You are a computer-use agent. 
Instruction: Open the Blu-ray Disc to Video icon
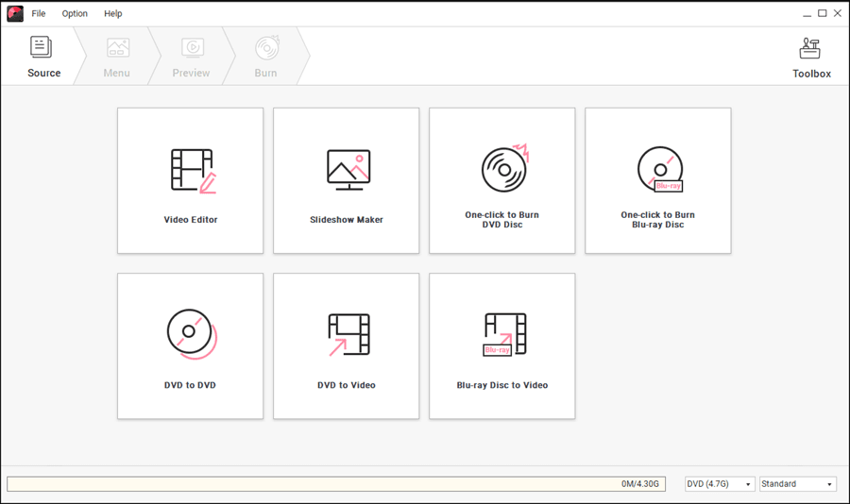[x=504, y=334]
